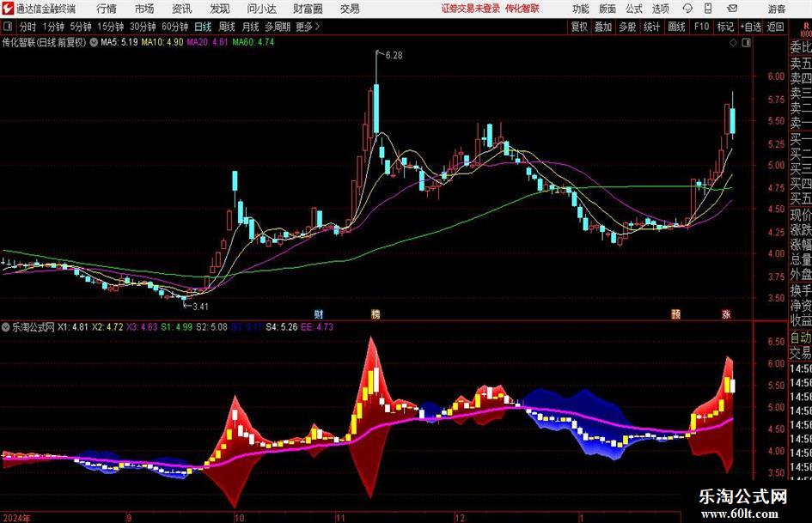Click the 通达信 red logo icon

coord(8,9)
